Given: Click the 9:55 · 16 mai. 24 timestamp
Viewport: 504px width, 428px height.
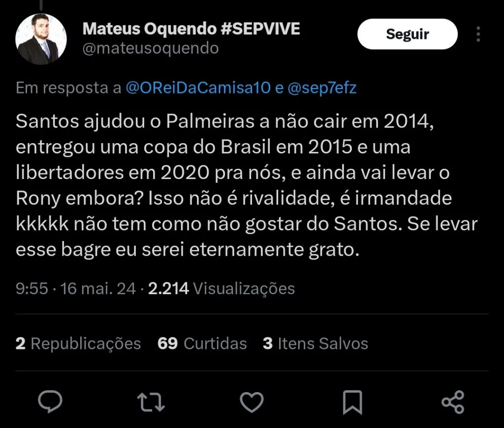Looking at the screenshot, I should (x=76, y=288).
